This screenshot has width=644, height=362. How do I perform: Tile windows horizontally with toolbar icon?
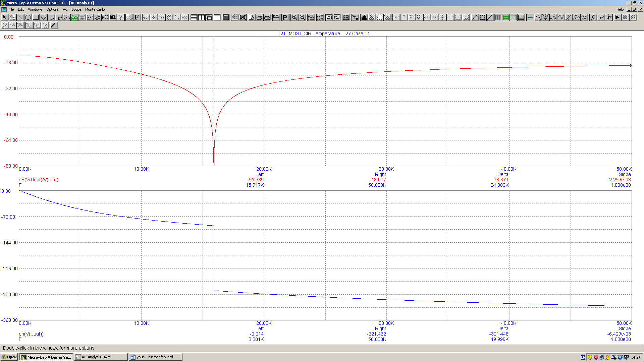pyautogui.click(x=194, y=17)
